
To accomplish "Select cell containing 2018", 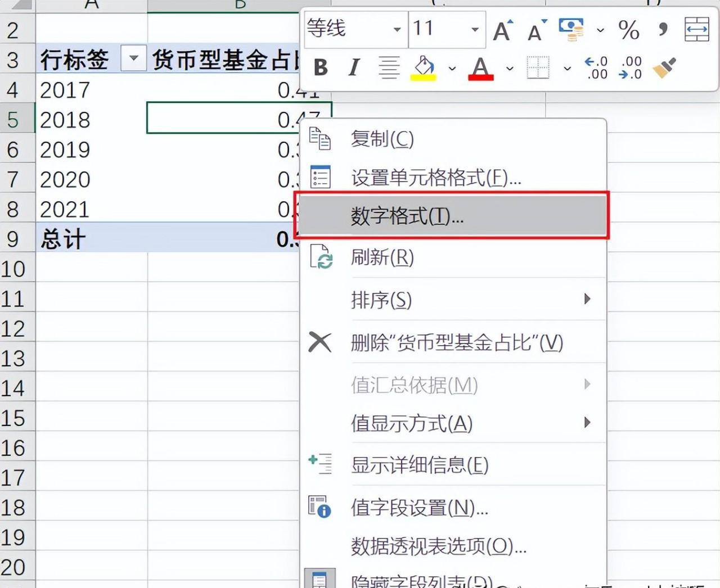I will click(92, 119).
